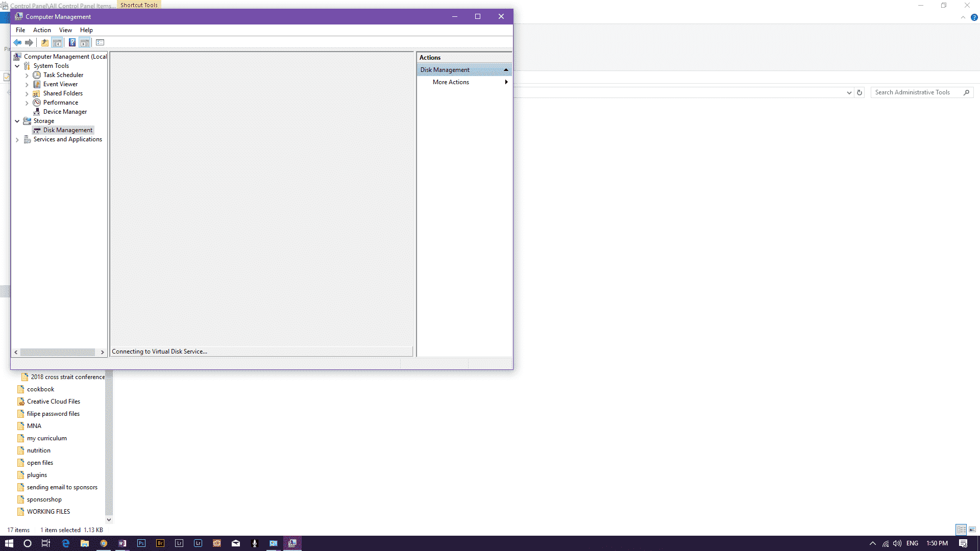980x551 pixels.
Task: Click the Forward arrow in Computer Management toolbar
Action: (x=29, y=42)
